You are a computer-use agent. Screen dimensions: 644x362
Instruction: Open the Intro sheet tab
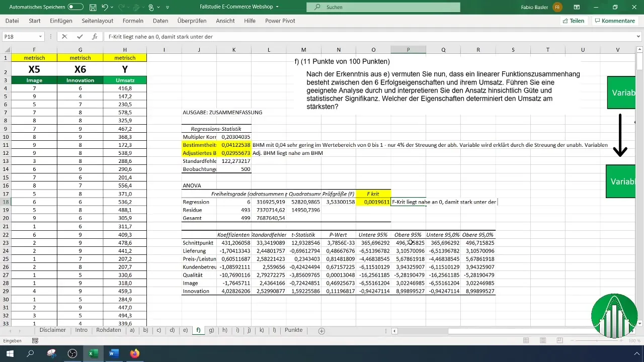tap(81, 330)
